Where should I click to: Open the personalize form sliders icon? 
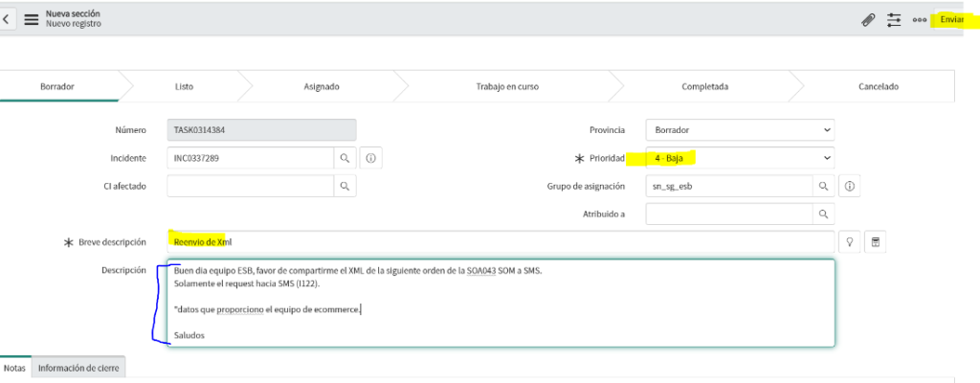click(894, 20)
